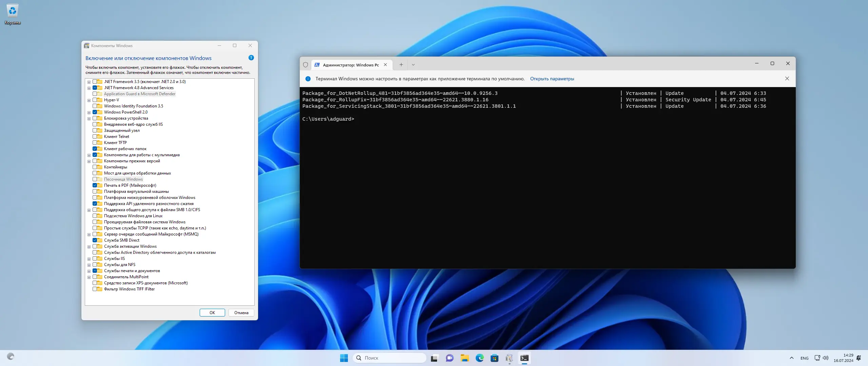Open Microsoft Edge from the taskbar
This screenshot has width=868, height=366.
(x=479, y=358)
